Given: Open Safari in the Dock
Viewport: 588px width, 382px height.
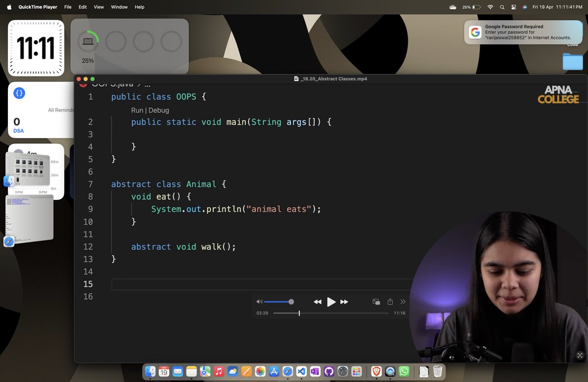Looking at the screenshot, I should 288,371.
